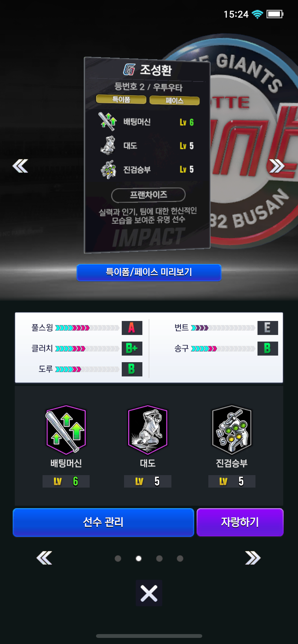The image size is (298, 644).
Task: Select the third page indicator dot
Action: click(x=159, y=558)
